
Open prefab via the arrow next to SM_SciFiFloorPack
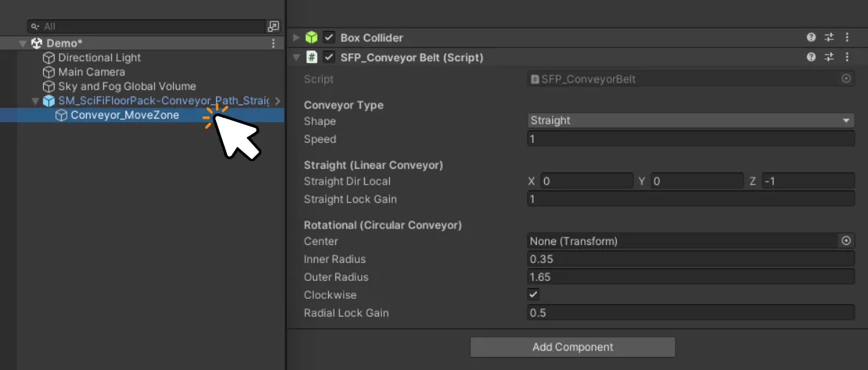tap(277, 101)
